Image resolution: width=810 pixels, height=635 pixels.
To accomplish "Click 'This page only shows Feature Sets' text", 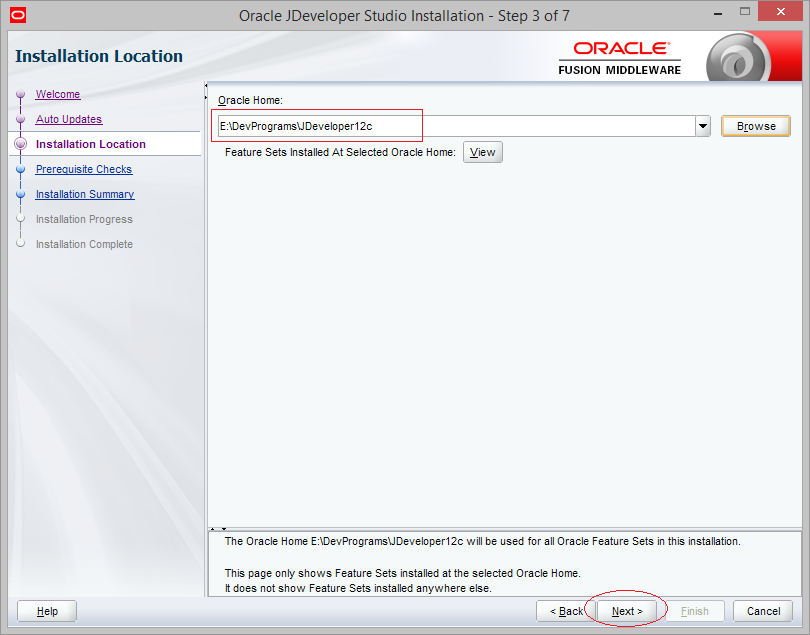I will [x=402, y=573].
